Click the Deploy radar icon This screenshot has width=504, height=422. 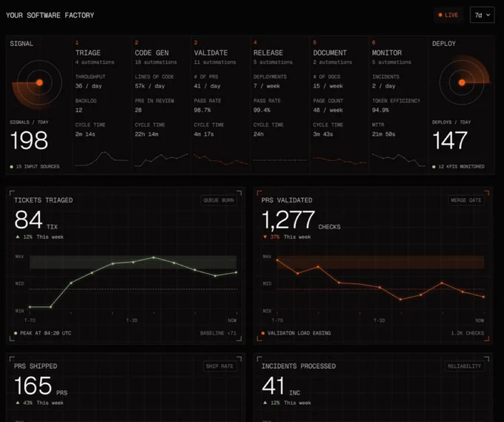tap(463, 81)
